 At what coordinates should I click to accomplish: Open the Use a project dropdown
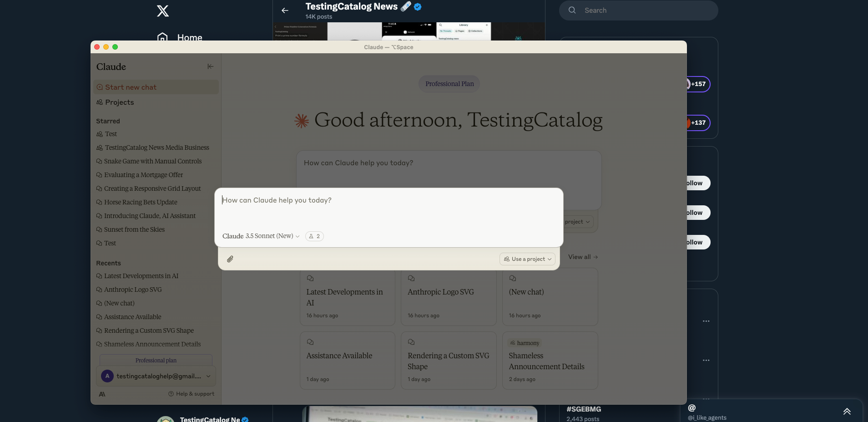click(527, 259)
